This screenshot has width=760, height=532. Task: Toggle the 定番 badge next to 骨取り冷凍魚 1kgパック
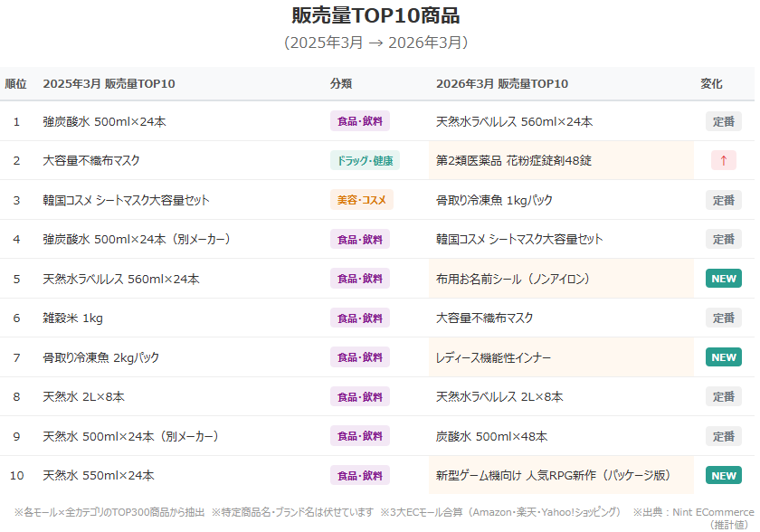723,200
